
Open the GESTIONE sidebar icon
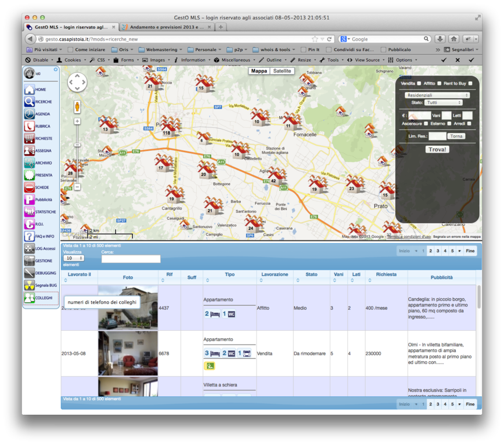pos(29,261)
